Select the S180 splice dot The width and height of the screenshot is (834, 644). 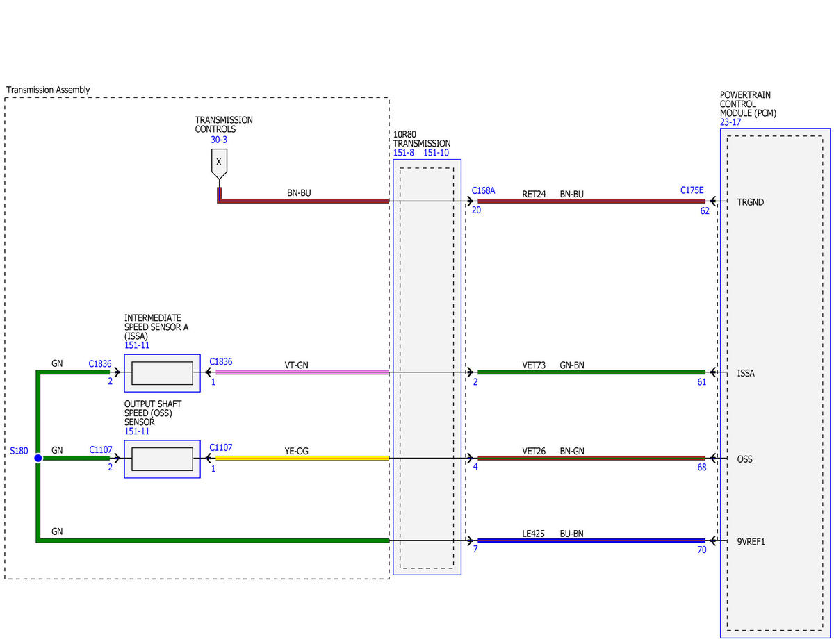[x=38, y=459]
